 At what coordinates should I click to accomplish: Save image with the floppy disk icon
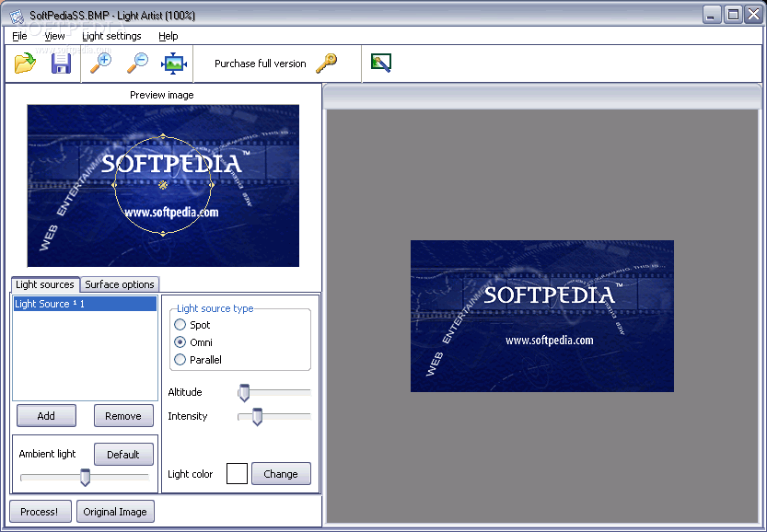tap(61, 64)
